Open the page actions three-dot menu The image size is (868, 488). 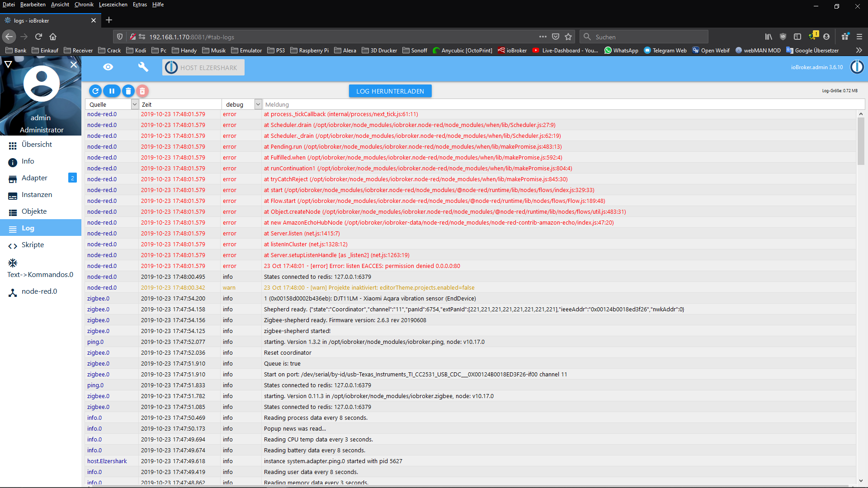[542, 37]
